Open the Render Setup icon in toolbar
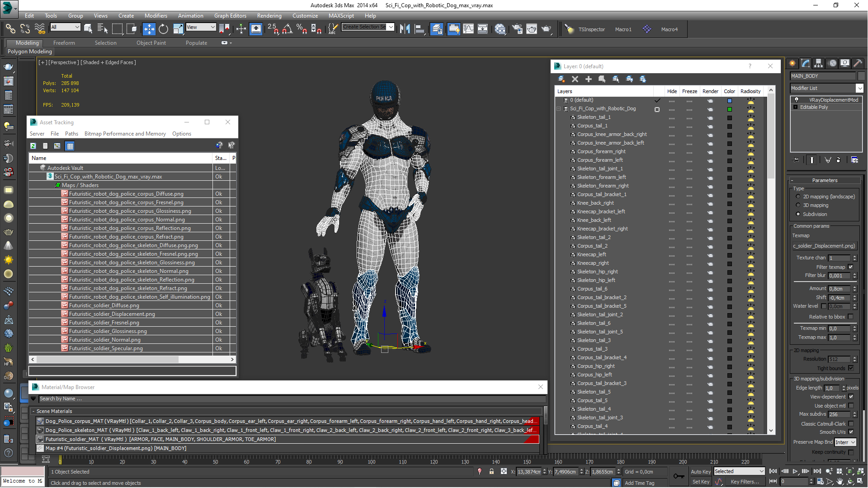This screenshot has width=868, height=488. tap(517, 29)
